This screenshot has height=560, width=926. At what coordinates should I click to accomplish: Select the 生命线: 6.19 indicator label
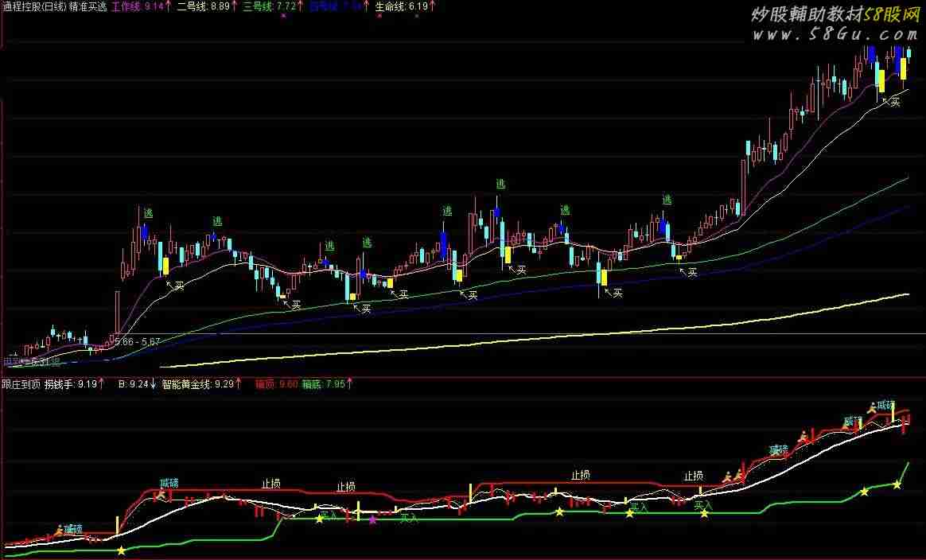[402, 6]
